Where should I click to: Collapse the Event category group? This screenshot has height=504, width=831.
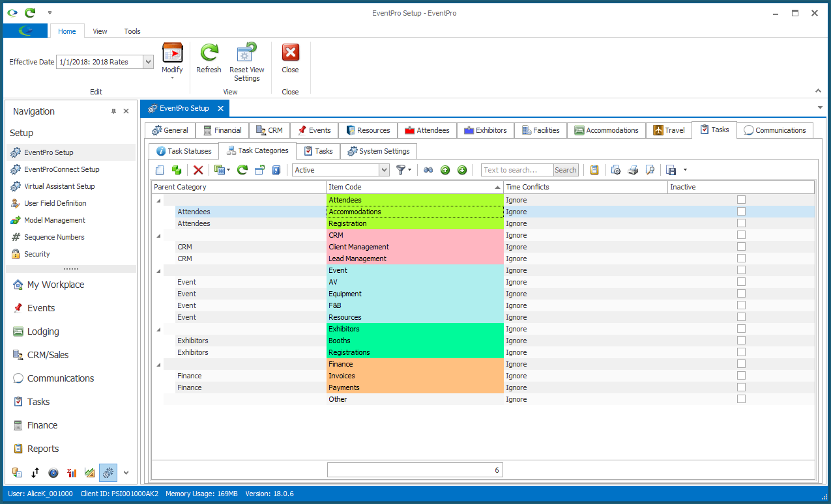coord(158,271)
